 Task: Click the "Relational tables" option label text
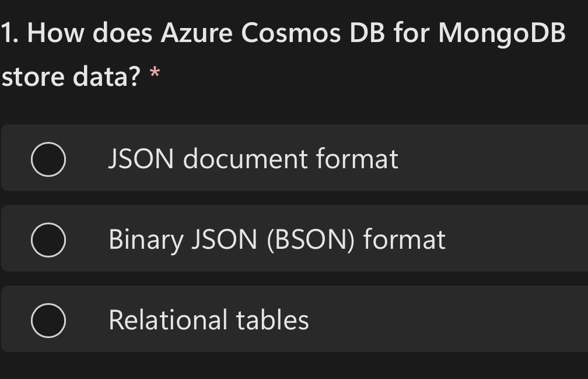(x=208, y=319)
